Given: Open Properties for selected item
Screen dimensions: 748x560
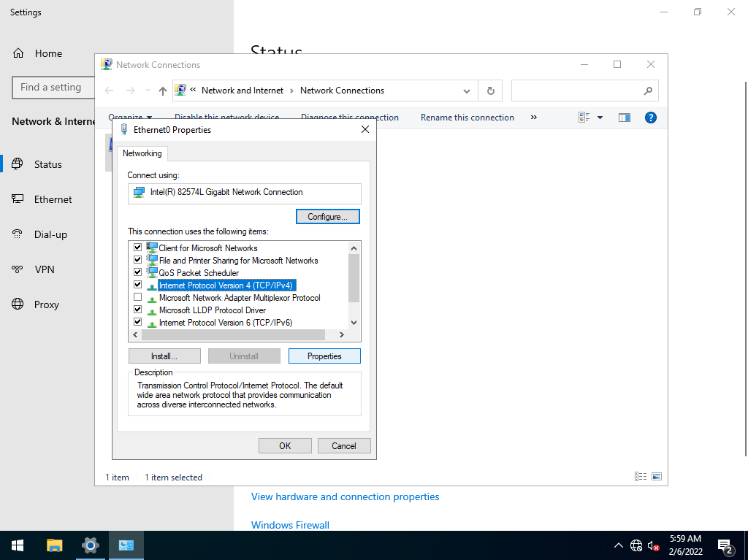Looking at the screenshot, I should (x=324, y=356).
